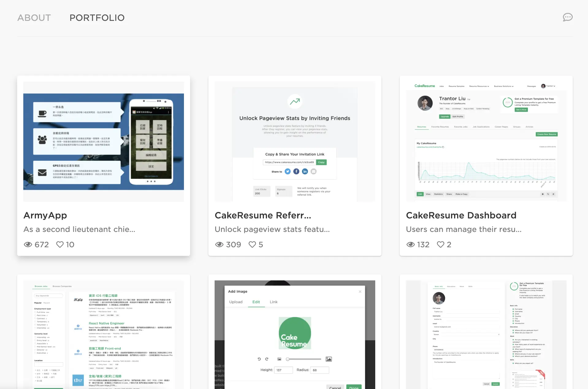Click the CakeResume Dashboard project title
The image size is (588, 389).
pyautogui.click(x=461, y=215)
